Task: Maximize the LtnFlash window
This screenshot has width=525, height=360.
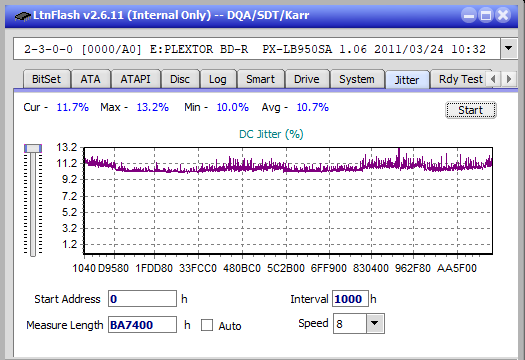Action: [x=486, y=15]
